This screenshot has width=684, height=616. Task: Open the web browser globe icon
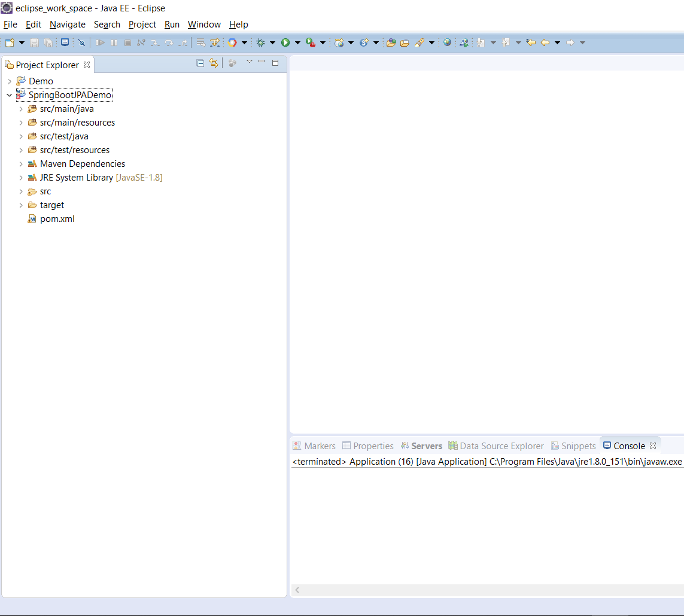pos(447,42)
